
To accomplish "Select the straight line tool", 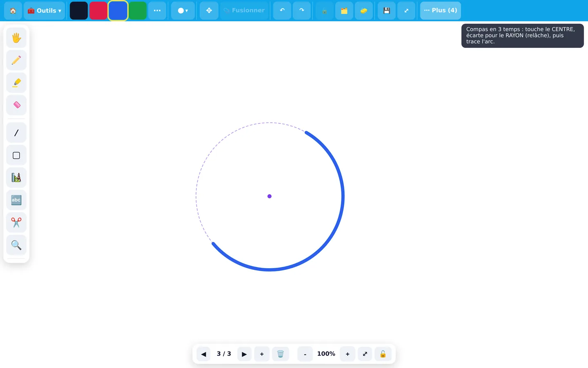I will point(16,133).
